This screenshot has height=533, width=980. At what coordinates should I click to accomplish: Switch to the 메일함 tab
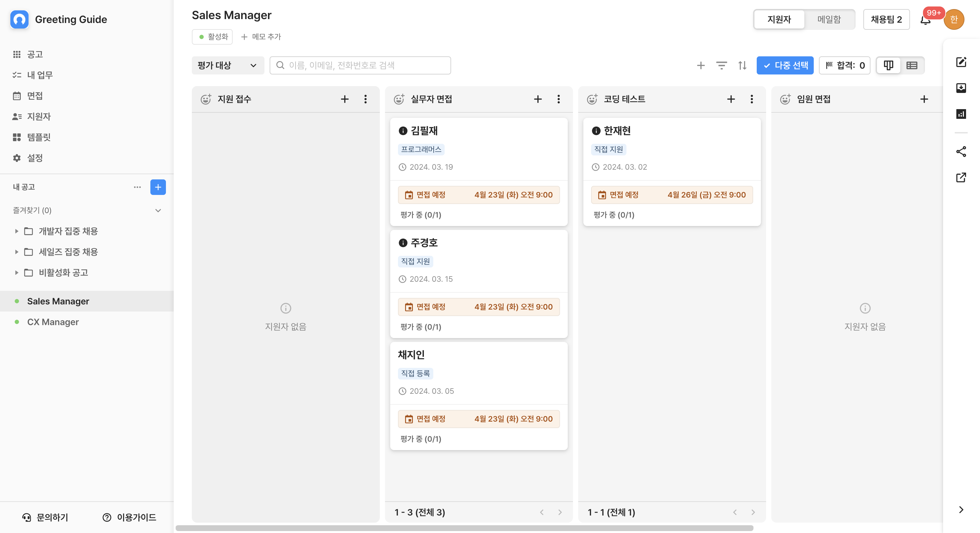[x=829, y=19]
